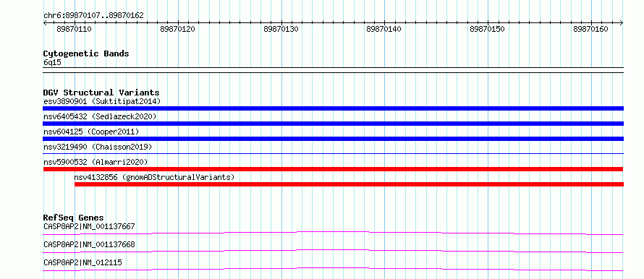
Task: Click the nsv6405432 (Sedlazeck2020) variant label
Action: (100, 116)
